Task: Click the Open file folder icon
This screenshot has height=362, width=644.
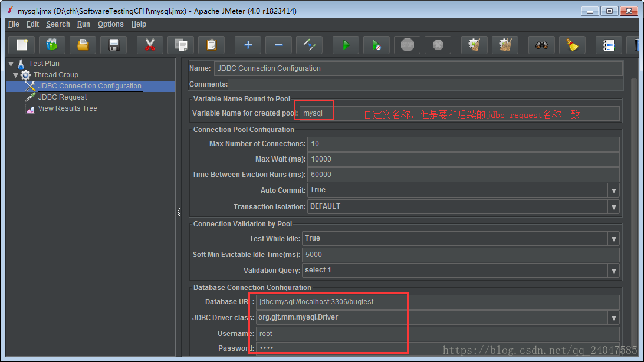Action: pyautogui.click(x=83, y=45)
